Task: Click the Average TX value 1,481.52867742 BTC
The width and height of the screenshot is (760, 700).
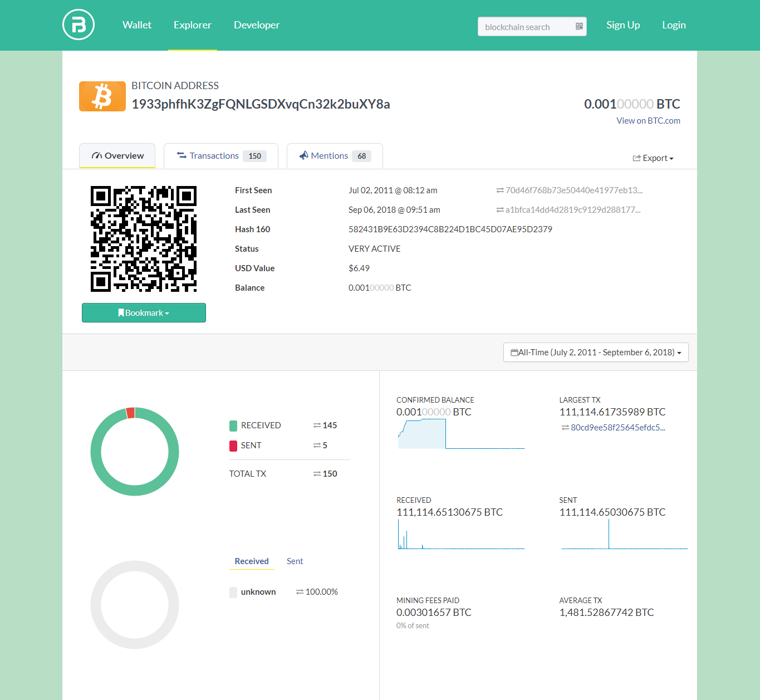Action: click(x=606, y=613)
